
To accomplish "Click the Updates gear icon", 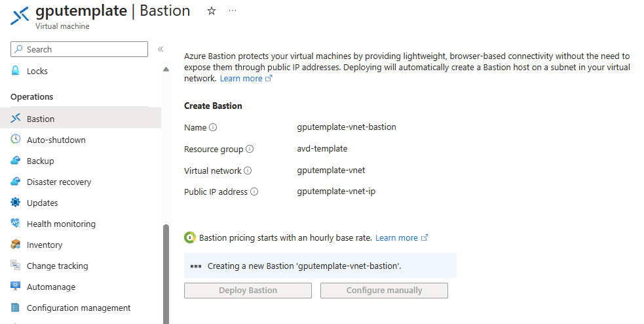I will click(15, 202).
